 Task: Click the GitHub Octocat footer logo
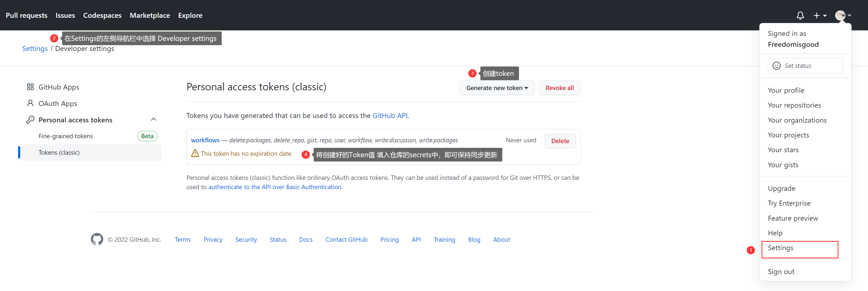[97, 239]
